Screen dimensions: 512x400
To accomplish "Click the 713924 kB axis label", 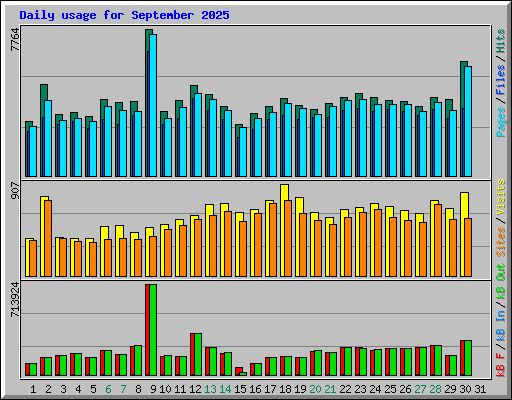I will coord(15,299).
